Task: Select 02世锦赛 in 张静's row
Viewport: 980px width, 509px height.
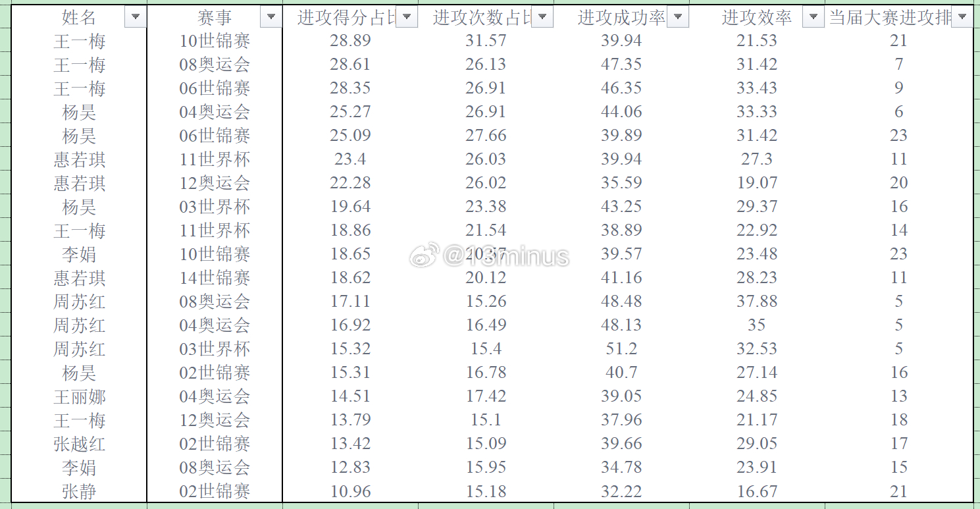Action: tap(215, 491)
